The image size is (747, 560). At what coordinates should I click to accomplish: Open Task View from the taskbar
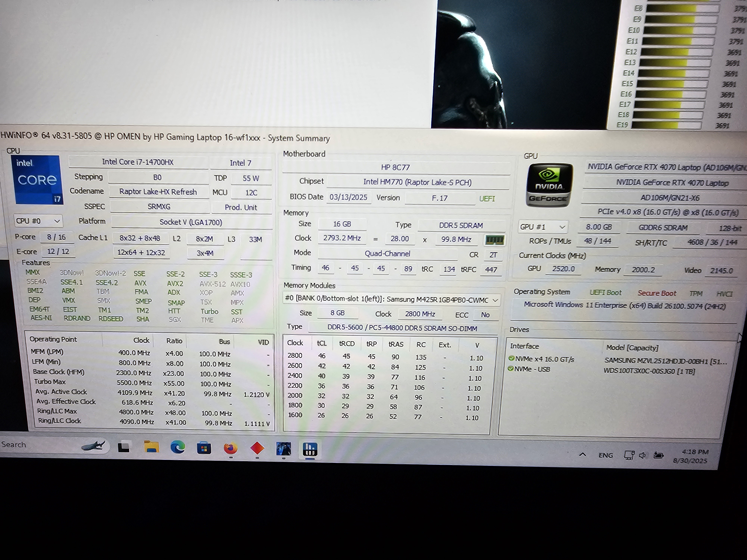(x=124, y=447)
